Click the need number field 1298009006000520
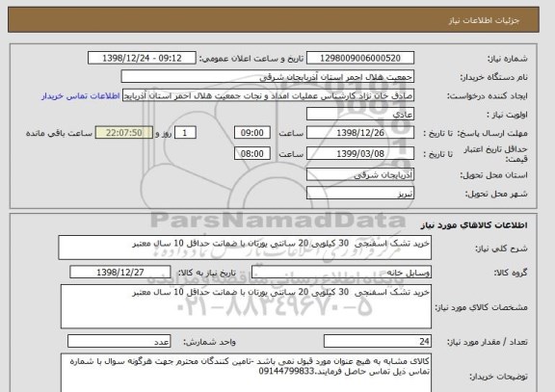This screenshot has height=392, width=555. point(360,58)
